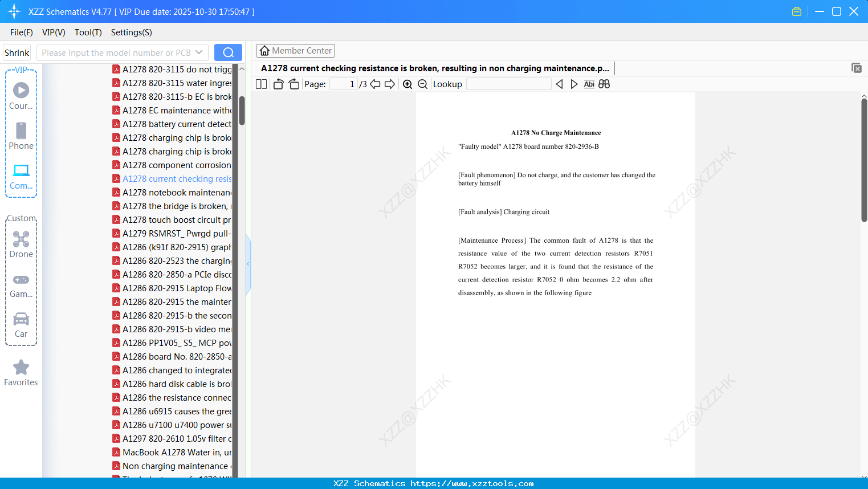Select the Phone category icon
Image resolution: width=868 pixels, height=489 pixels.
21,136
